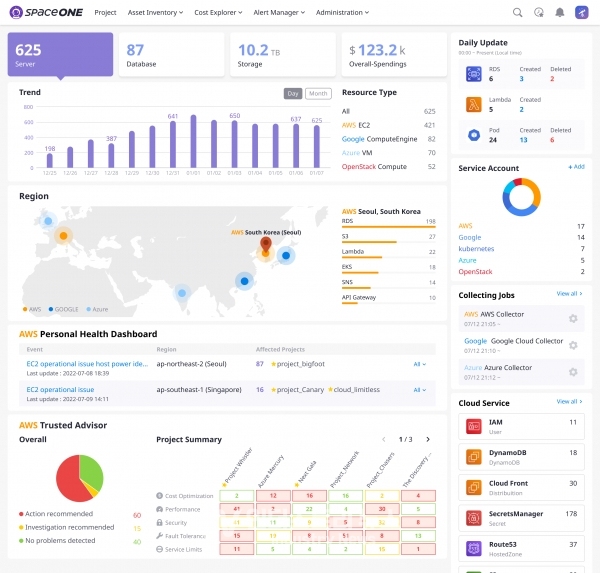600x573 pixels.
Task: Open the user profile avatar
Action: (582, 12)
